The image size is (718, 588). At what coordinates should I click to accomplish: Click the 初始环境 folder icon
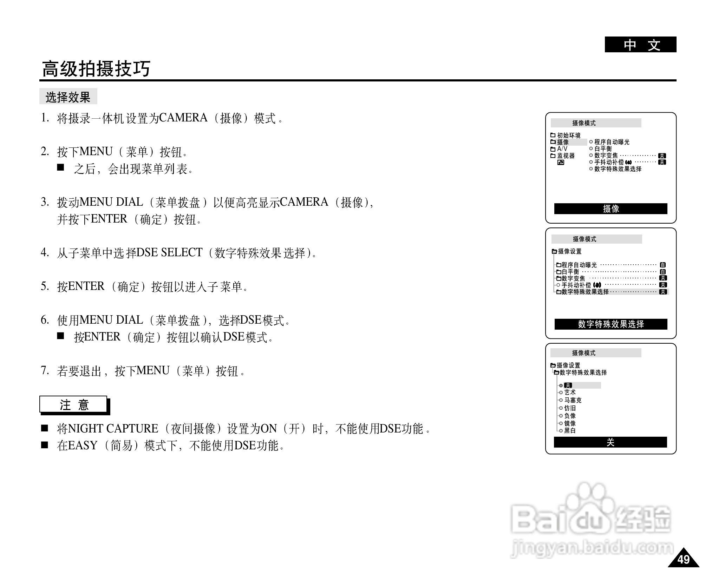coord(553,135)
